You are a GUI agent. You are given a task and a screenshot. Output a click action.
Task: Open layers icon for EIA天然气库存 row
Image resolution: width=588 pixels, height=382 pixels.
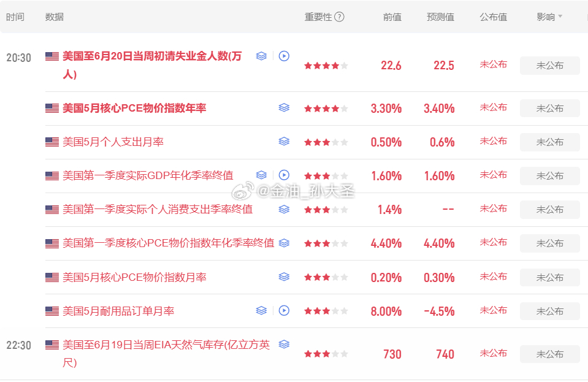coord(284,344)
